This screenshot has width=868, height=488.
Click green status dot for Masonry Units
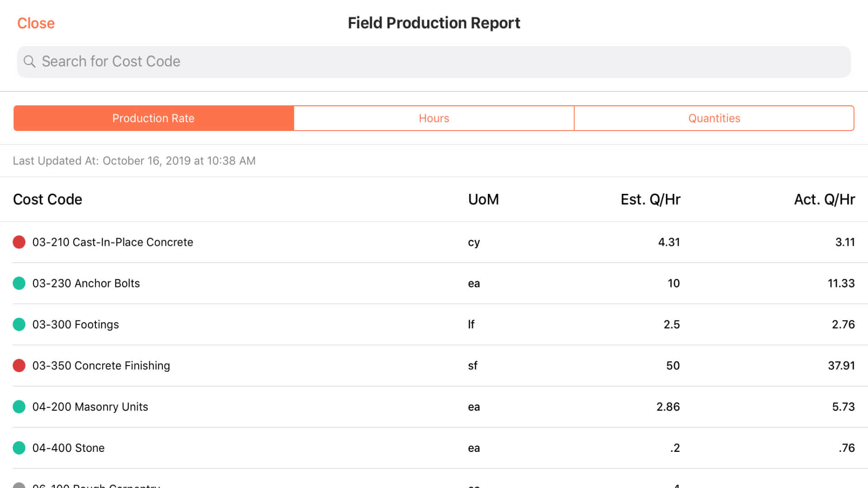click(x=19, y=407)
